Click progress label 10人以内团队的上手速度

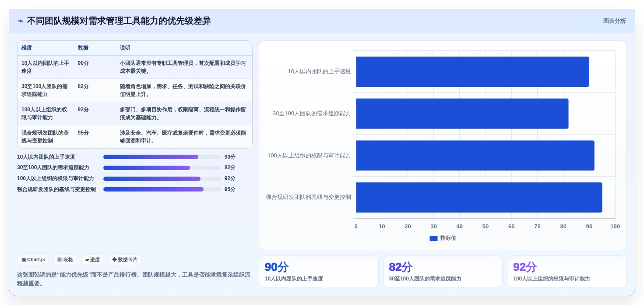[x=46, y=157]
